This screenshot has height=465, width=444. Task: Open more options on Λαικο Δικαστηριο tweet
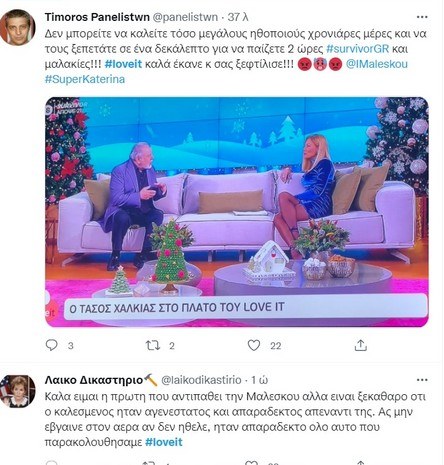[422, 380]
